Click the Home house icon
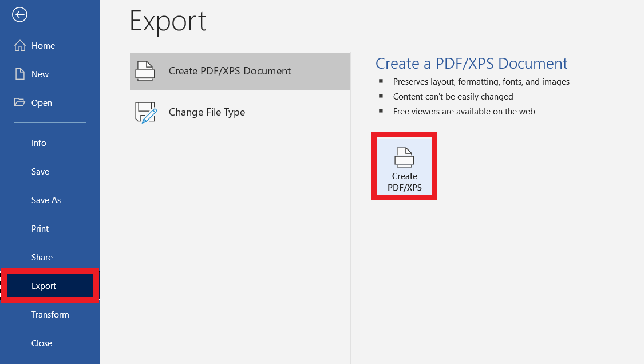 coord(19,46)
